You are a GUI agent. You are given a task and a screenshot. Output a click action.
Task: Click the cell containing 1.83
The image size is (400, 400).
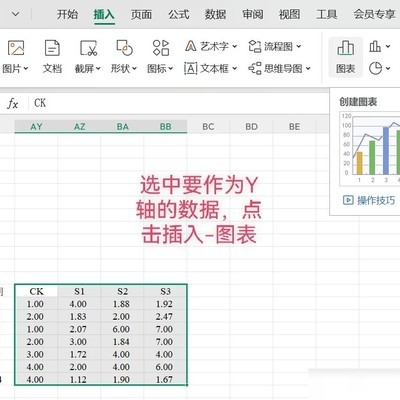pos(79,316)
